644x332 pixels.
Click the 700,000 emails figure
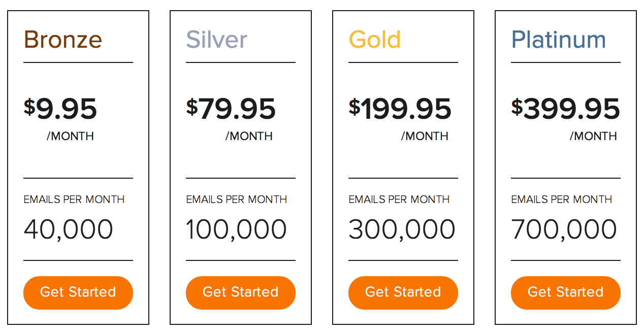[564, 229]
